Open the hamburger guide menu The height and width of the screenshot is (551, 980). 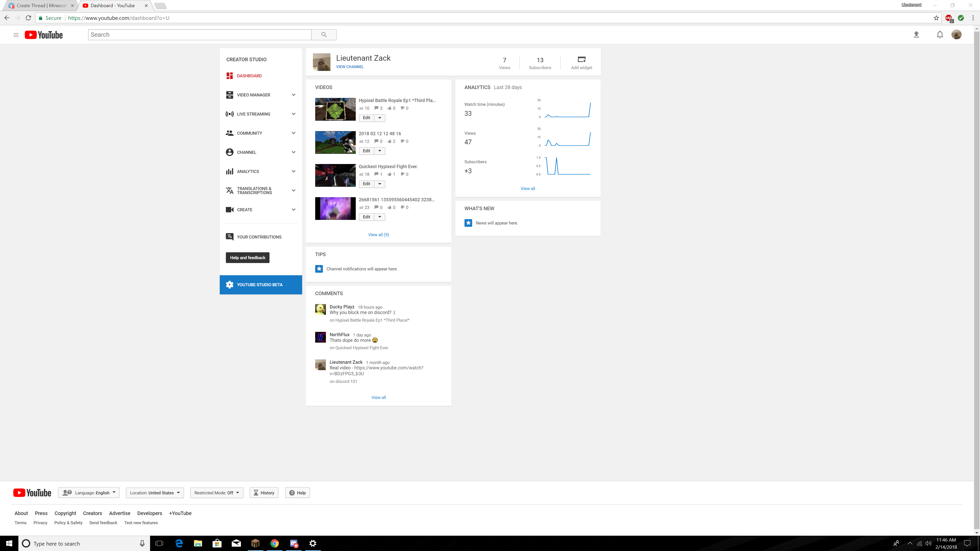click(16, 35)
